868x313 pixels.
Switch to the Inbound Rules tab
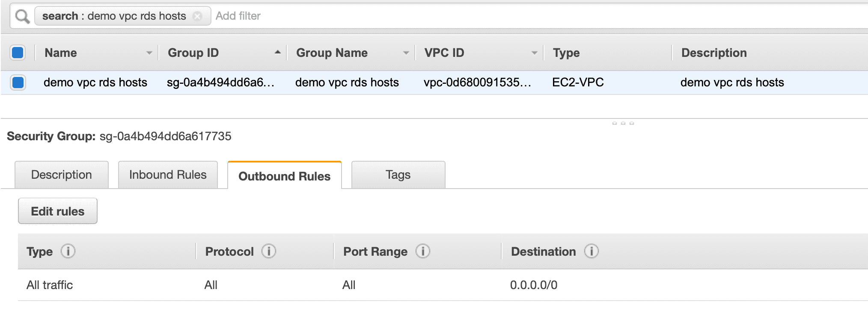coord(168,175)
